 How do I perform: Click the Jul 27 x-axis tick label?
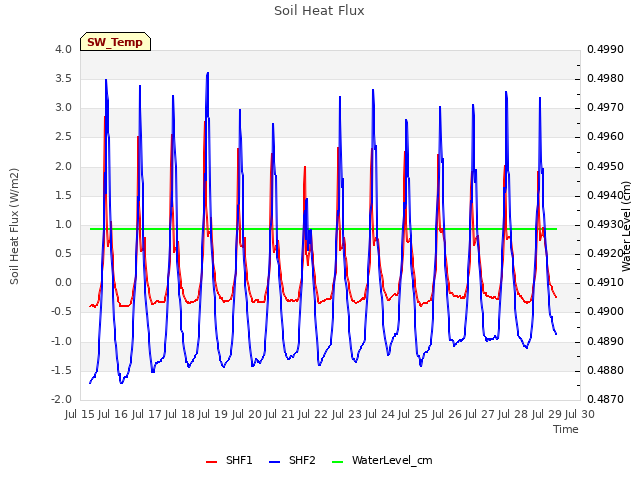(480, 414)
